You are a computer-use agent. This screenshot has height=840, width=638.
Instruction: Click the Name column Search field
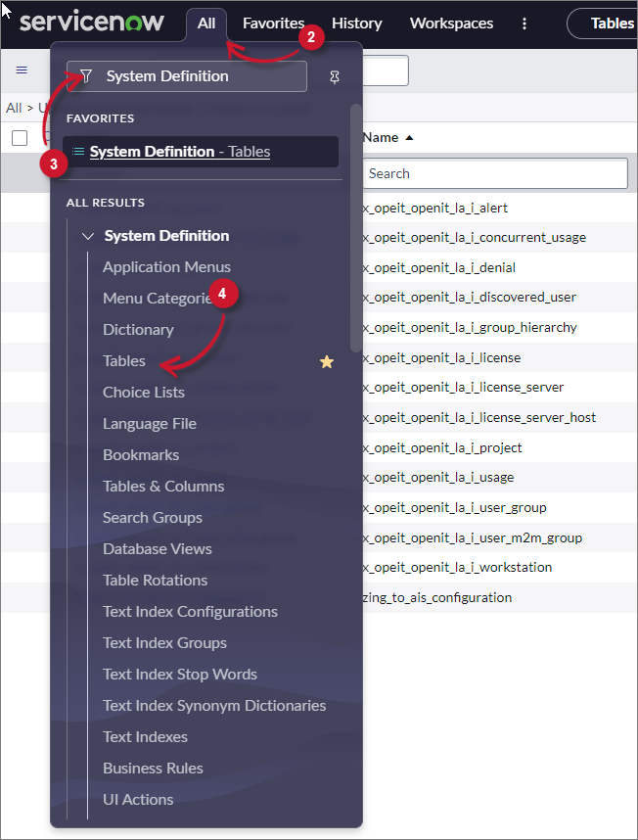pos(494,173)
